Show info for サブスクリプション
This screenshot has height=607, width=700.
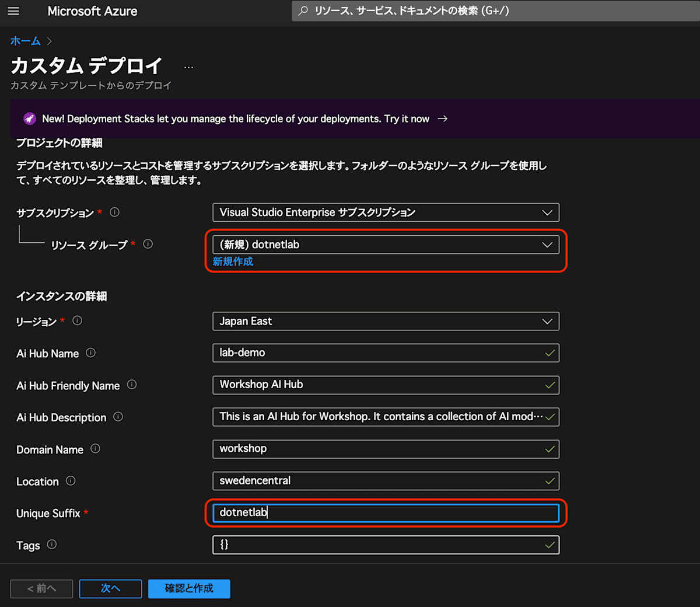click(115, 212)
